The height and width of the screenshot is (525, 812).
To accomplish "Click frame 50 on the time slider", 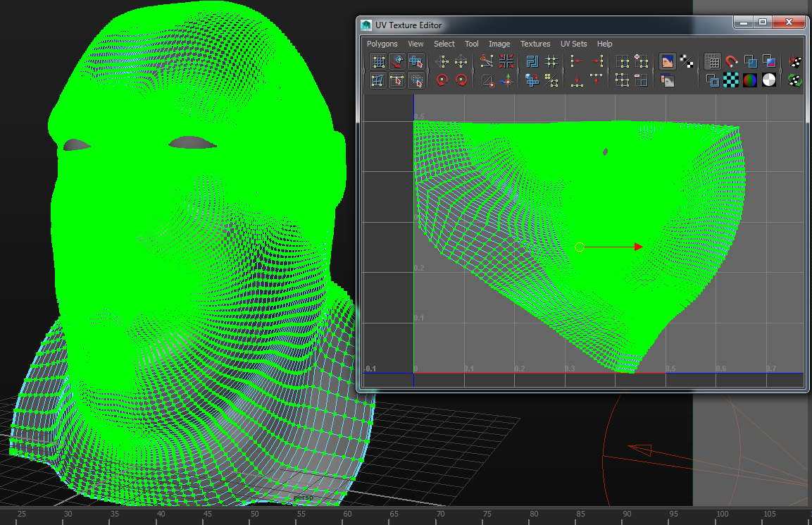I will point(254,514).
